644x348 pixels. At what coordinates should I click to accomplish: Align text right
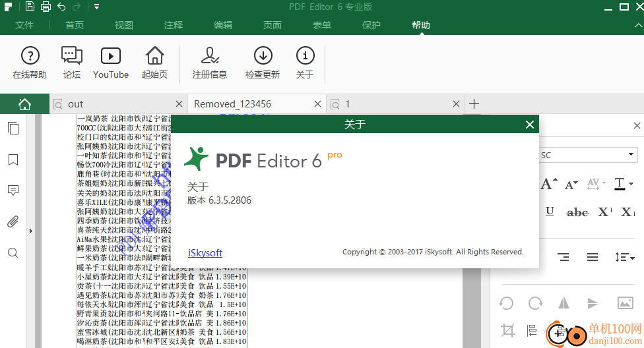pyautogui.click(x=563, y=257)
